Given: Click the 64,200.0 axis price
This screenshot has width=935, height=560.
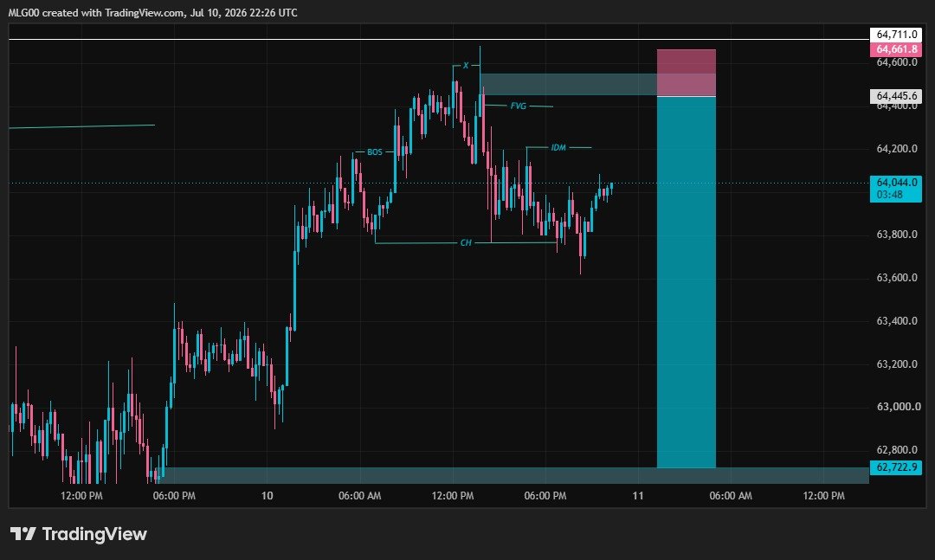Looking at the screenshot, I should click(x=896, y=149).
